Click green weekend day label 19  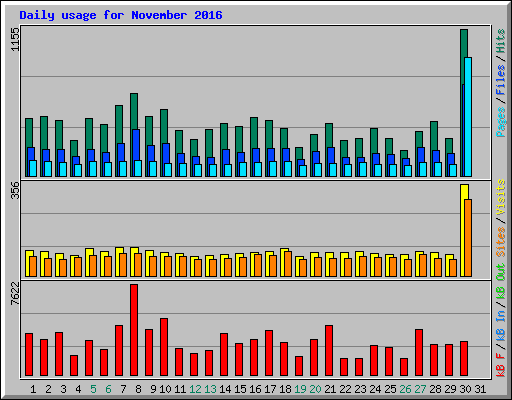click(300, 389)
